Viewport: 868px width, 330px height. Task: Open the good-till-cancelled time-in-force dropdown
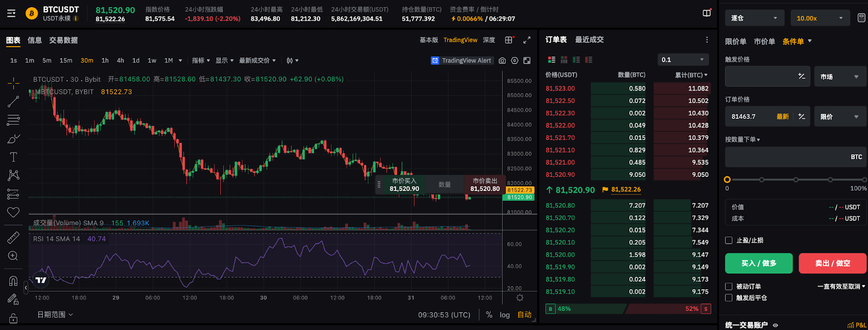(841, 287)
